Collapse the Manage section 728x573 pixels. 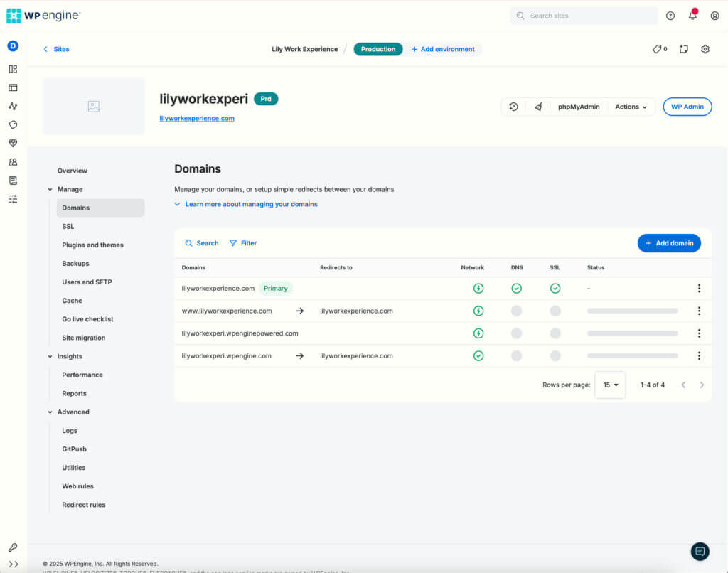point(50,189)
